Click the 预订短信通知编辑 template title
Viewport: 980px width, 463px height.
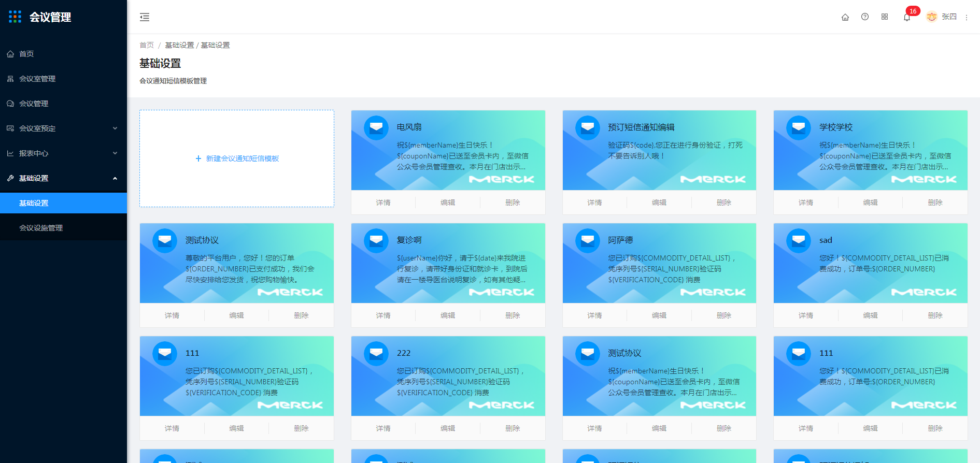pos(641,127)
